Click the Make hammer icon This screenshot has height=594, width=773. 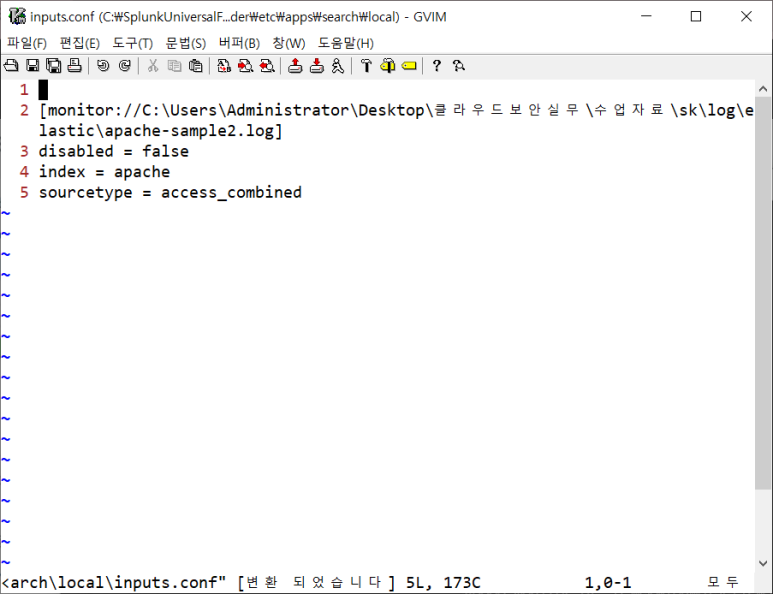366,66
